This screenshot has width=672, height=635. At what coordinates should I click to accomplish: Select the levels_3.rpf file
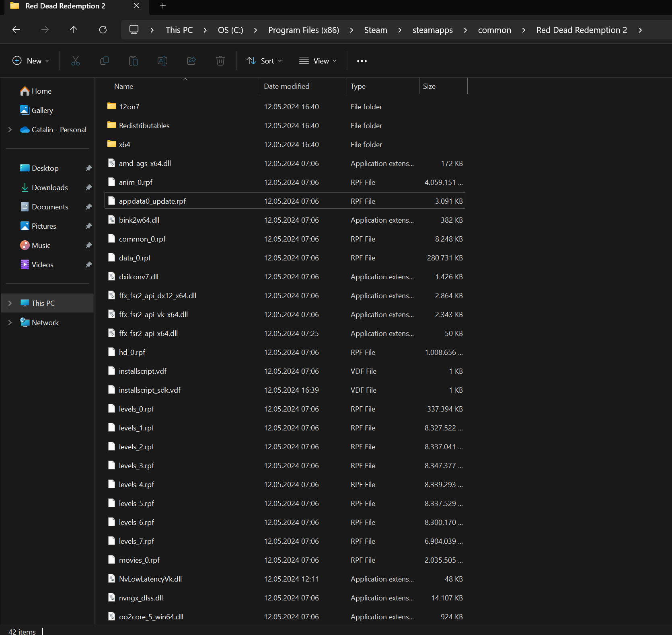point(136,466)
